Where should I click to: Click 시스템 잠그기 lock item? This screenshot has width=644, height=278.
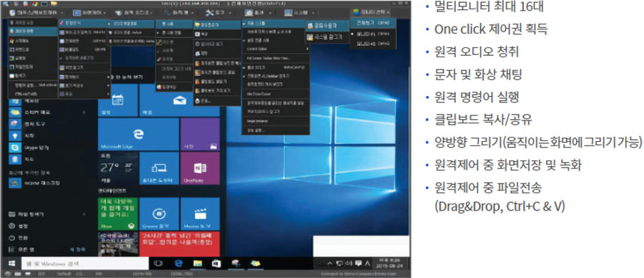(327, 37)
